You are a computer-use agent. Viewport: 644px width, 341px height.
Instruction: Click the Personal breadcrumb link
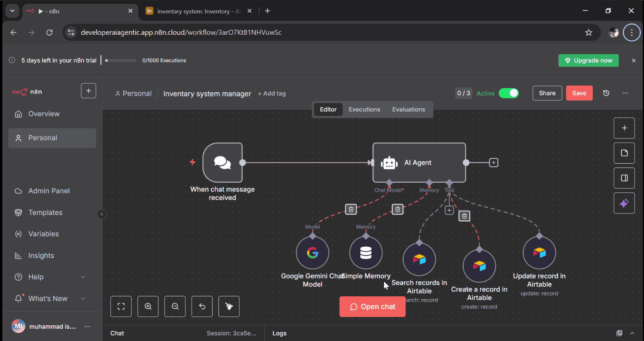[134, 94]
